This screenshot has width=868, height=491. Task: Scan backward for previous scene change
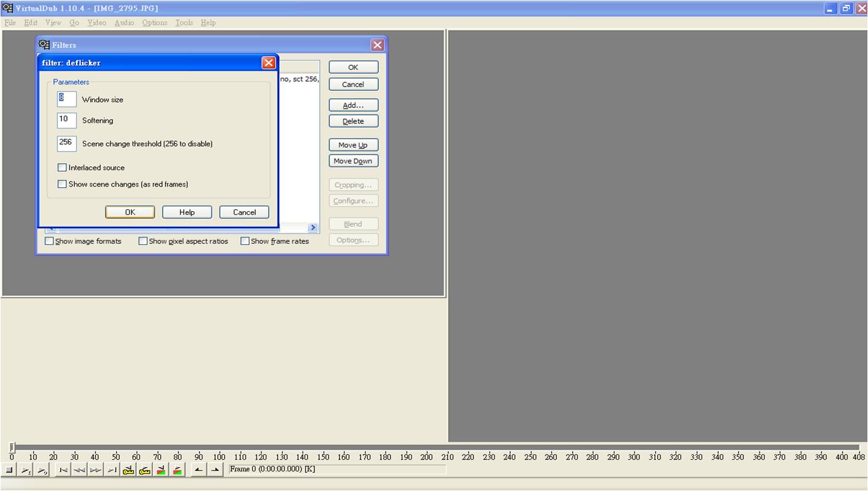160,470
